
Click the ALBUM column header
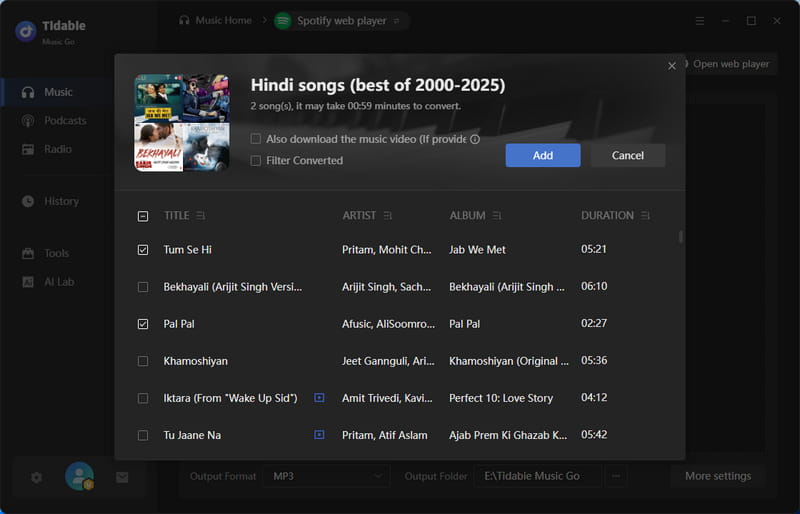[467, 216]
